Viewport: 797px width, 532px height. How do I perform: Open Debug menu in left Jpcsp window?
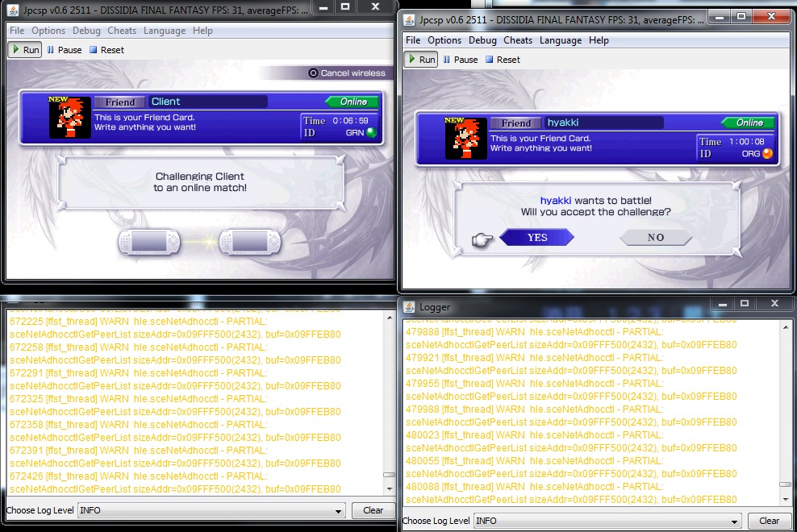(86, 31)
